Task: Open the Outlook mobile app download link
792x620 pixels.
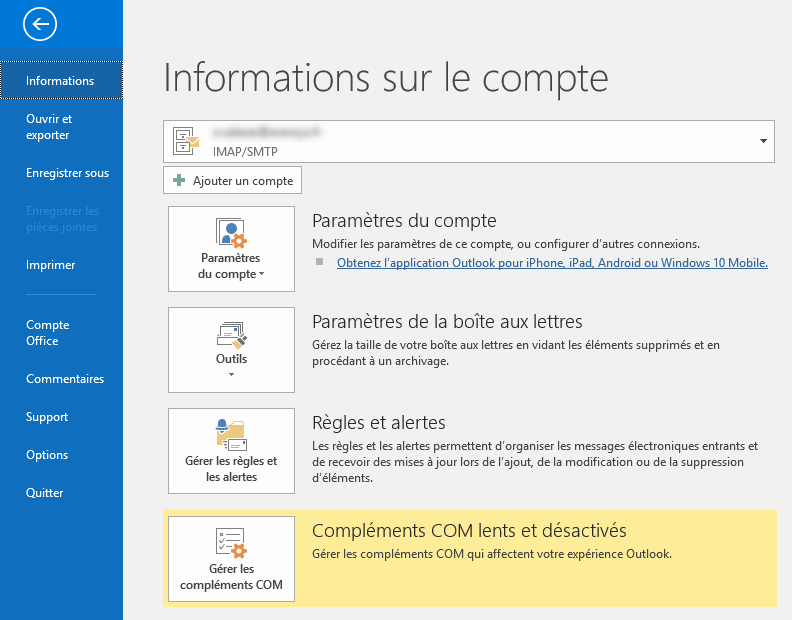Action: tap(552, 263)
